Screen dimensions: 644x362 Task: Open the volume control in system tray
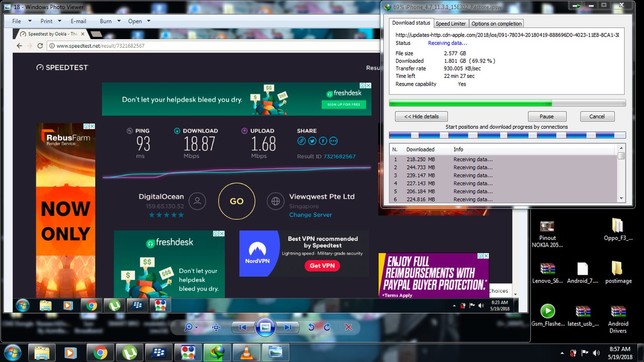click(597, 353)
